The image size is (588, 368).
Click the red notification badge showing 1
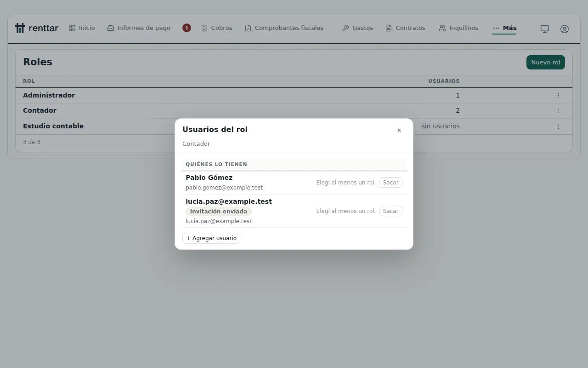[187, 28]
